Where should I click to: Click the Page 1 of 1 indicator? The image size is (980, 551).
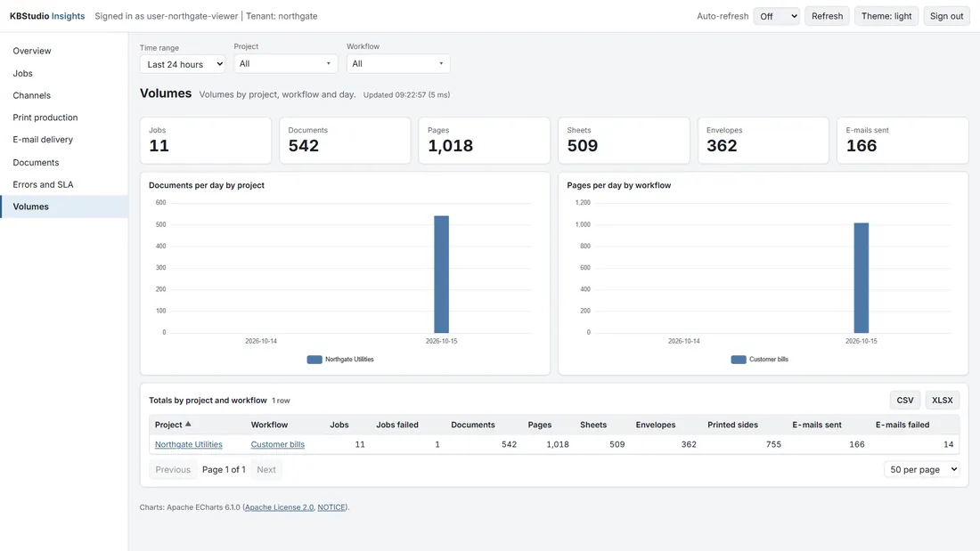[224, 470]
